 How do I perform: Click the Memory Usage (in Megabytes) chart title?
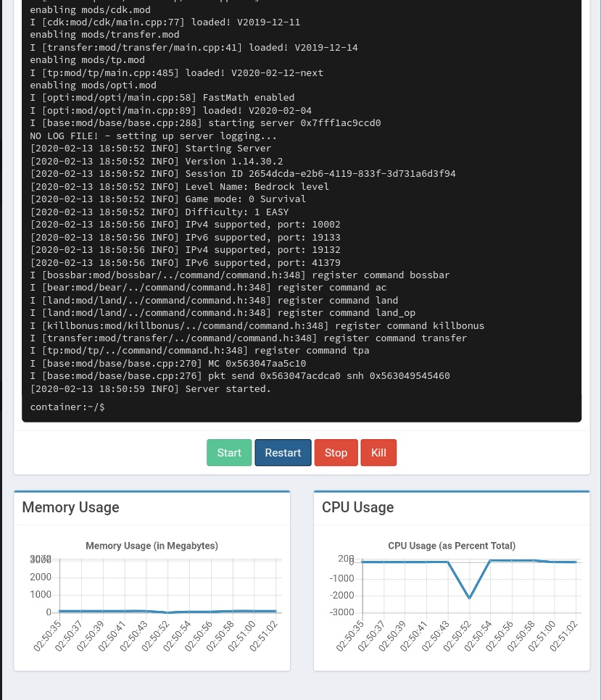click(152, 546)
